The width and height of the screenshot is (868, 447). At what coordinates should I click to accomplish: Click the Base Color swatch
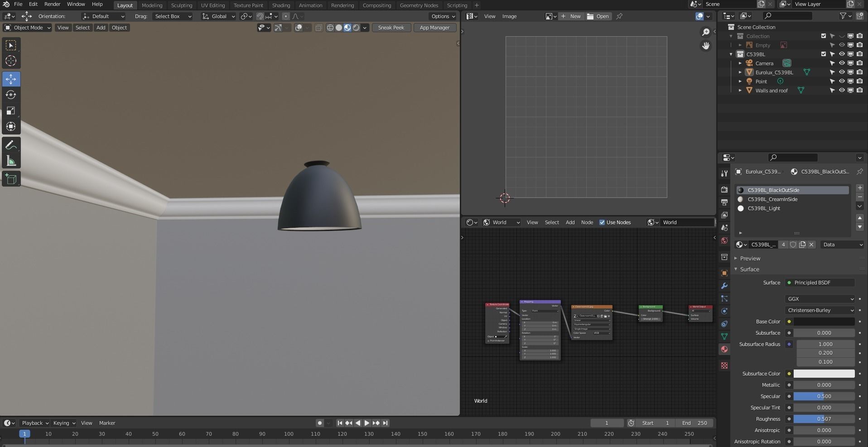824,322
